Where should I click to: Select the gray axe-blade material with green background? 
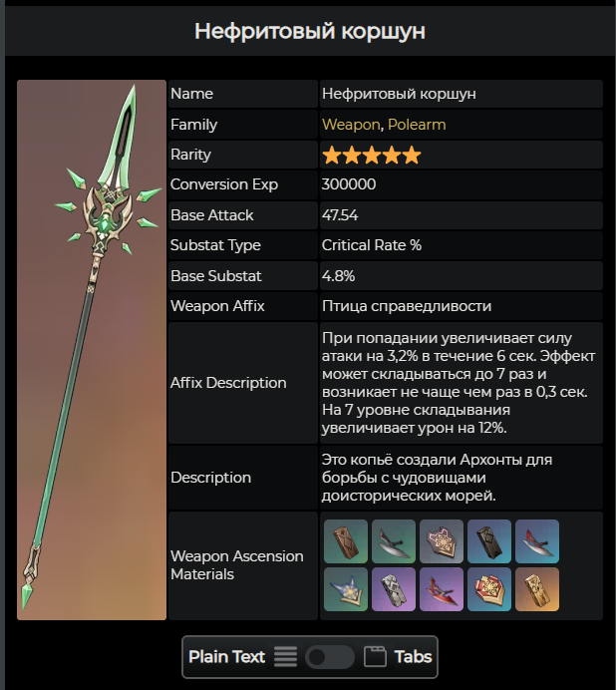394,541
